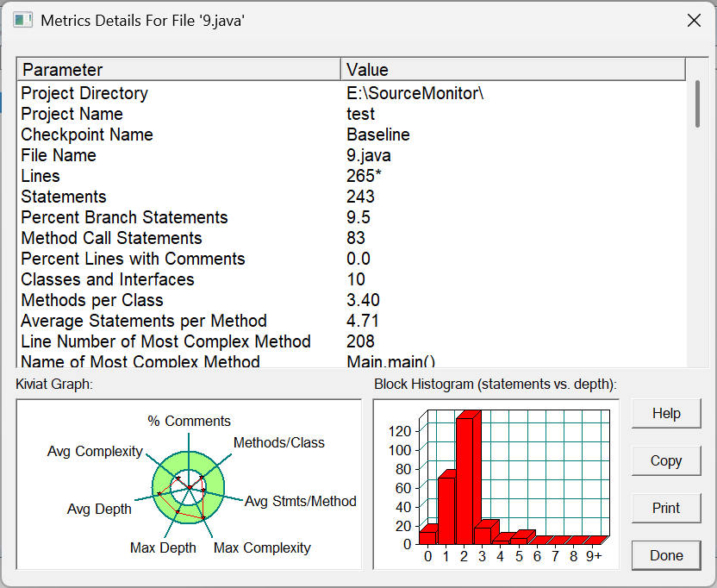Click the Parameter column header
The width and height of the screenshot is (717, 588).
pyautogui.click(x=178, y=70)
